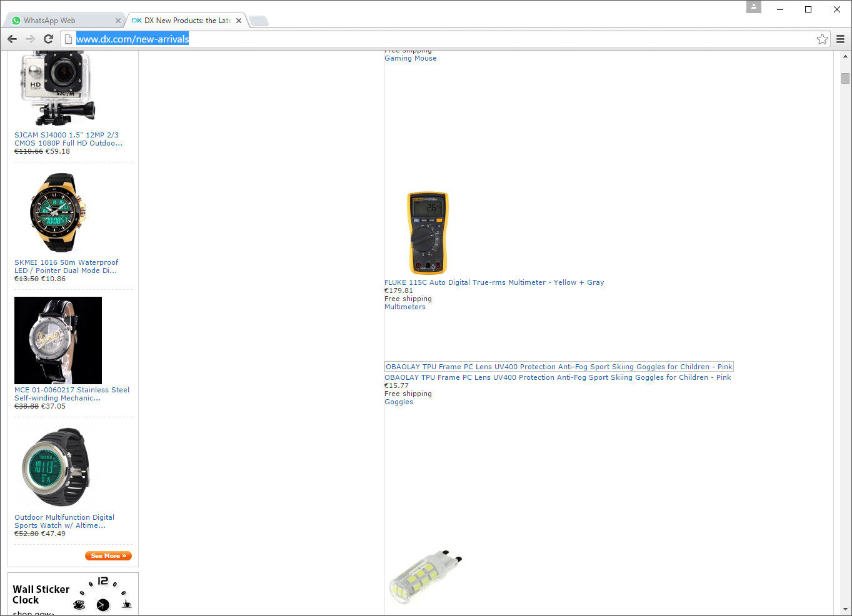Click the page info icon beside the URL
This screenshot has width=852, height=616.
(69, 39)
